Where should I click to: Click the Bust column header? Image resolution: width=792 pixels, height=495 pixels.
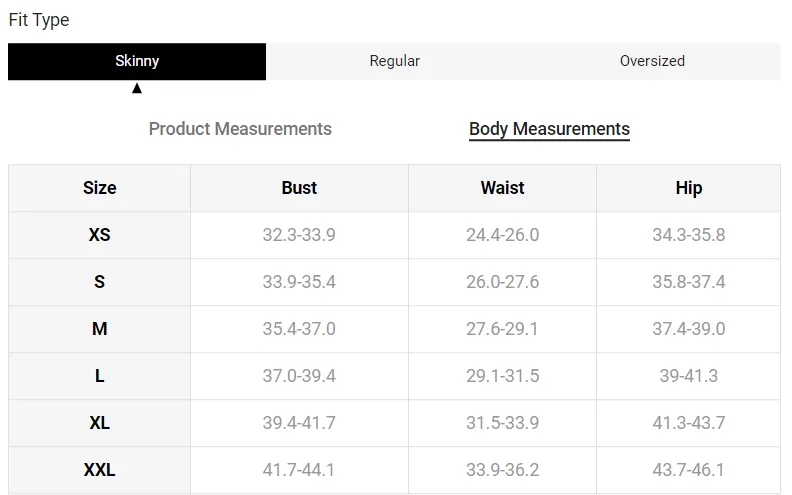300,188
